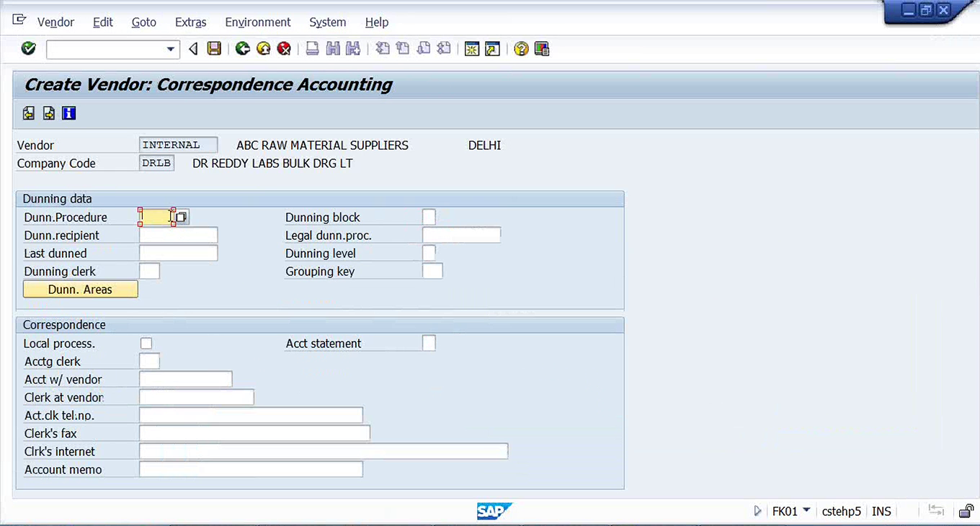
Task: Click the Previous Page icon
Action: click(x=403, y=49)
